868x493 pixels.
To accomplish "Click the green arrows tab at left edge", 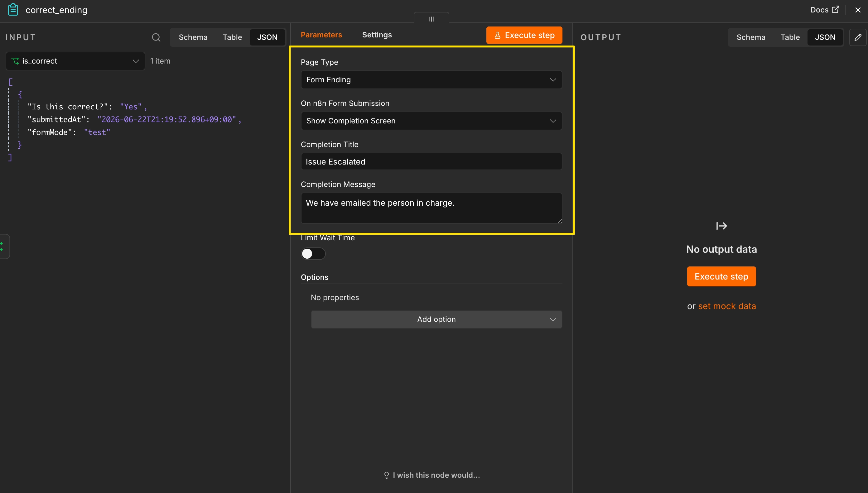I will (3, 246).
